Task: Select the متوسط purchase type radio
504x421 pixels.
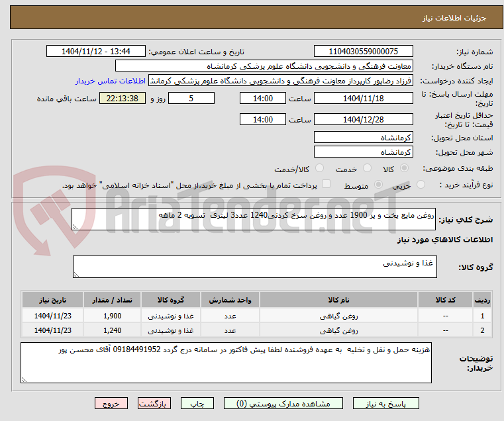Action: [x=379, y=185]
